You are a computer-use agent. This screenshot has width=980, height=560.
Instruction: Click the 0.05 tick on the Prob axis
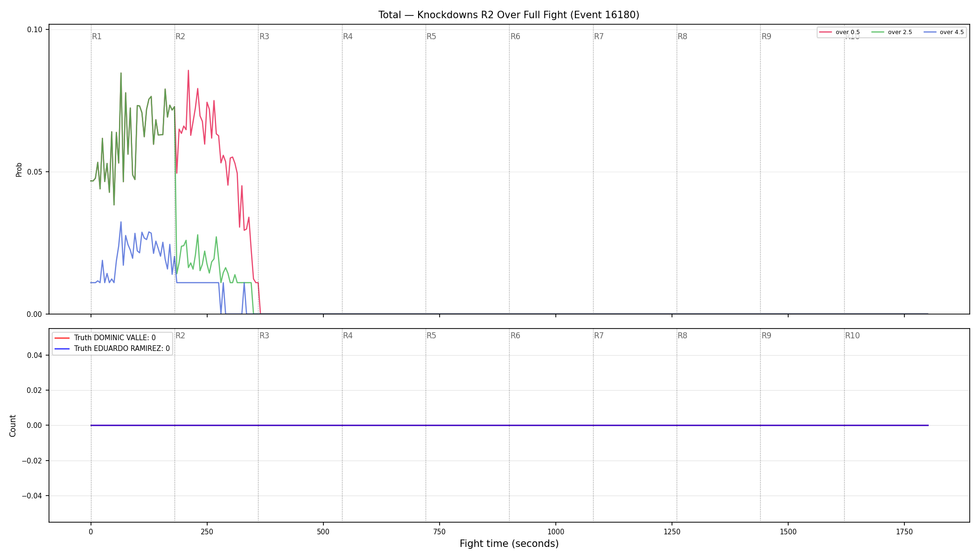coord(35,172)
